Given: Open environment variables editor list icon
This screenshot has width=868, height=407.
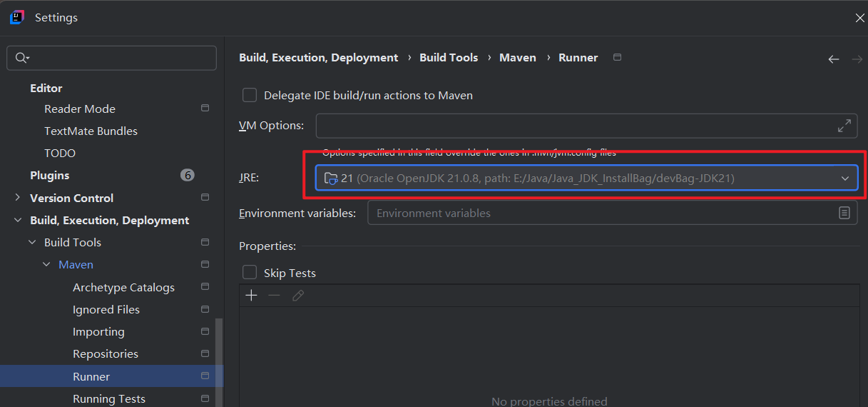Looking at the screenshot, I should 844,213.
